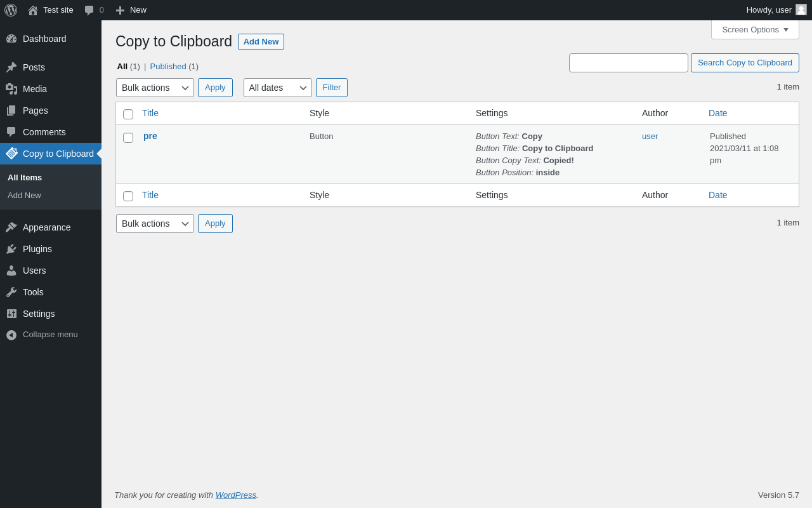Click the bottom Apply button

click(215, 224)
